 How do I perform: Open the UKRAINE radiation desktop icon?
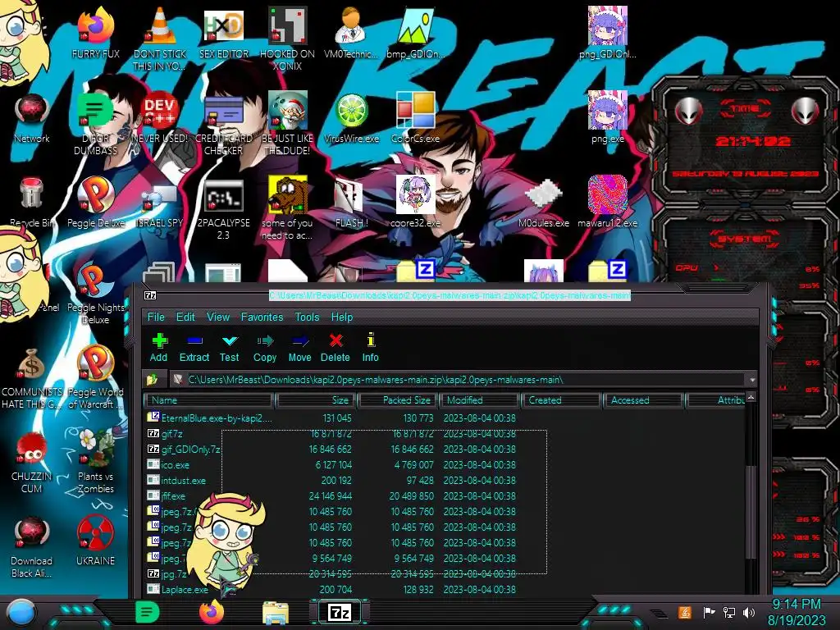pos(95,541)
